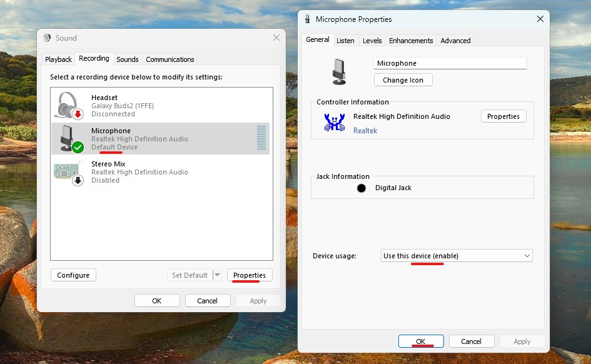Select the Communications tab
Screen dimensions: 591x364
[169, 59]
